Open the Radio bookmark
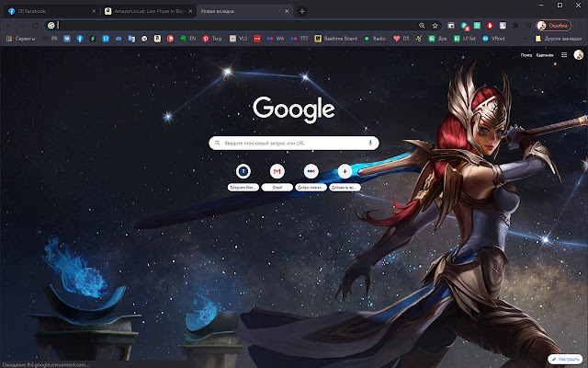This screenshot has height=368, width=588. (x=375, y=39)
